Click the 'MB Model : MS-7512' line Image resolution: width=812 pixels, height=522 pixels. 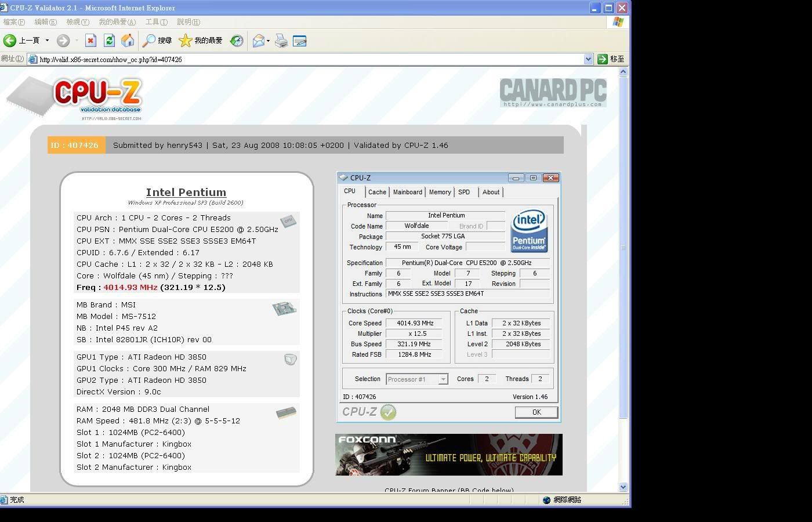[x=116, y=316]
